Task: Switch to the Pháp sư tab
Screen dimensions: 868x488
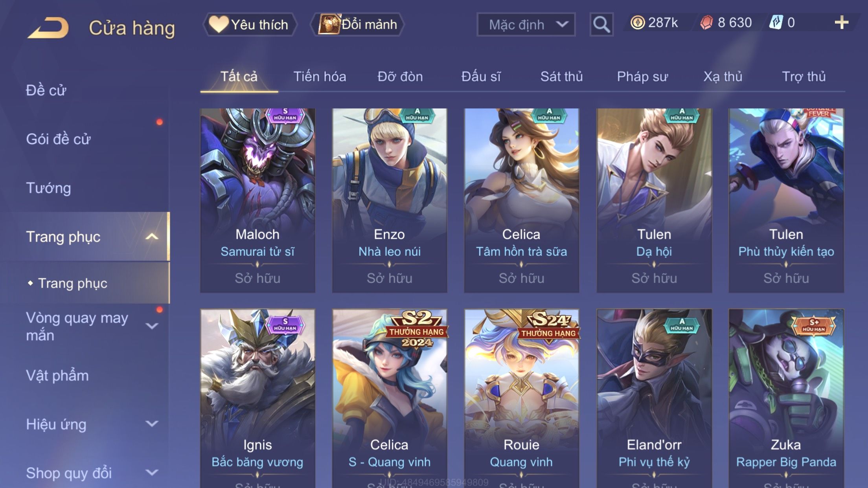Action: coord(642,77)
